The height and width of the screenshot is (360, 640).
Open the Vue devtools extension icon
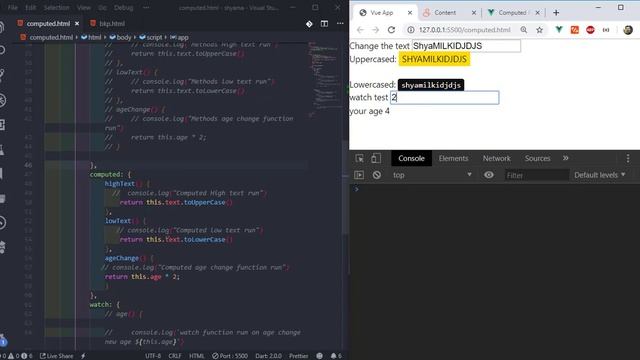click(x=559, y=29)
